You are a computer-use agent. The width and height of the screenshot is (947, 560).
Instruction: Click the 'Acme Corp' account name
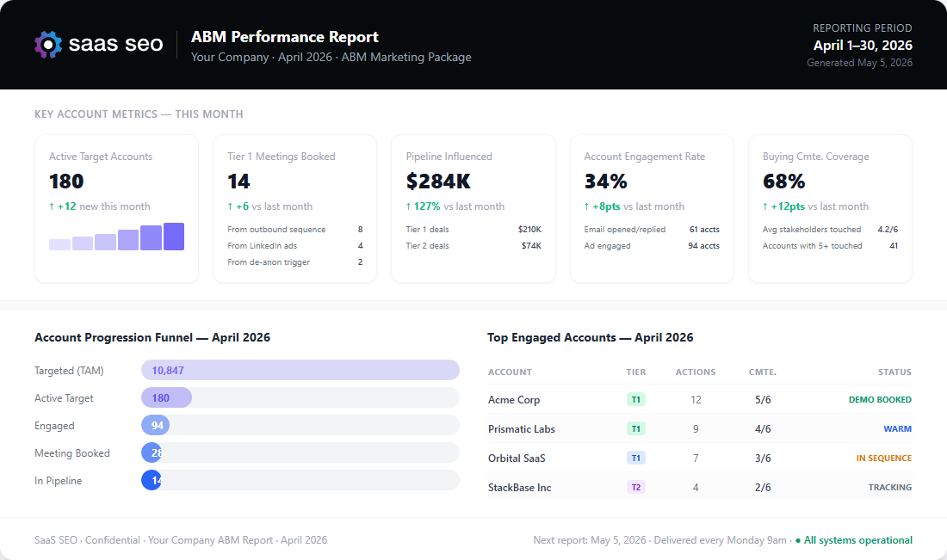514,399
